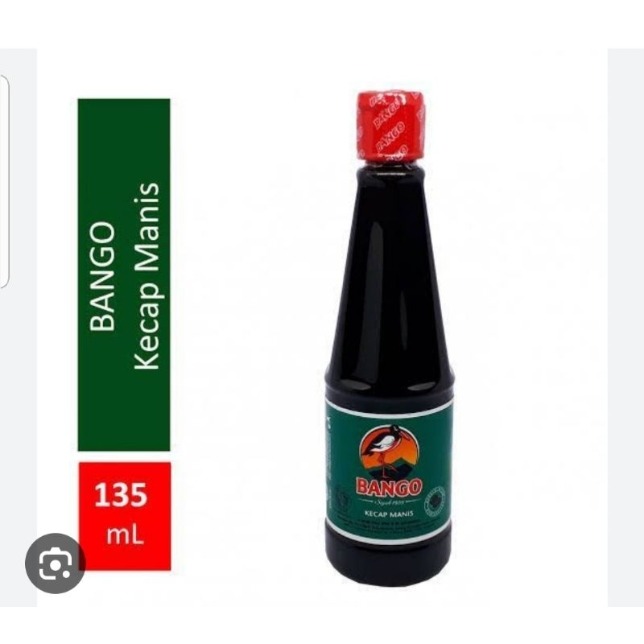Click the "Kecap Manis" text in banner

click(147, 276)
